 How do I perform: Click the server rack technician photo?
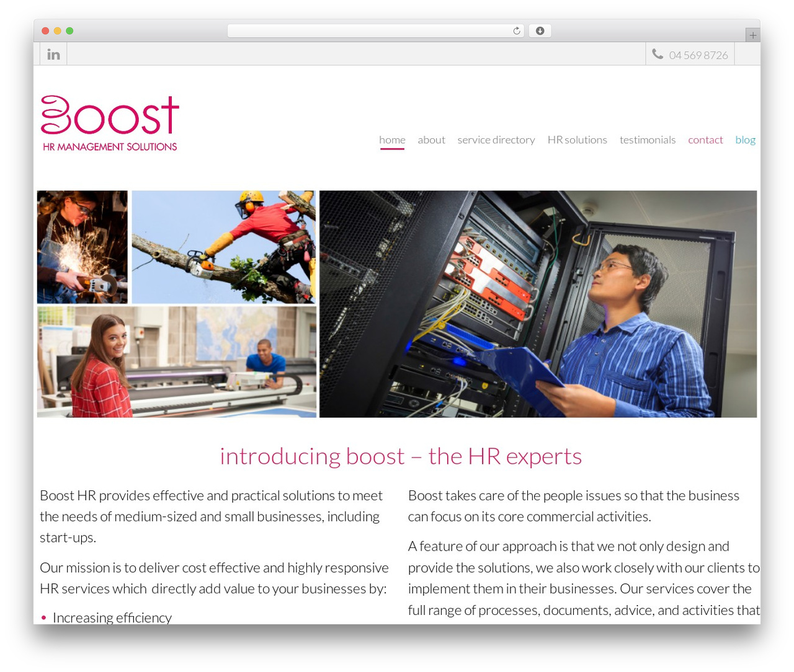538,304
